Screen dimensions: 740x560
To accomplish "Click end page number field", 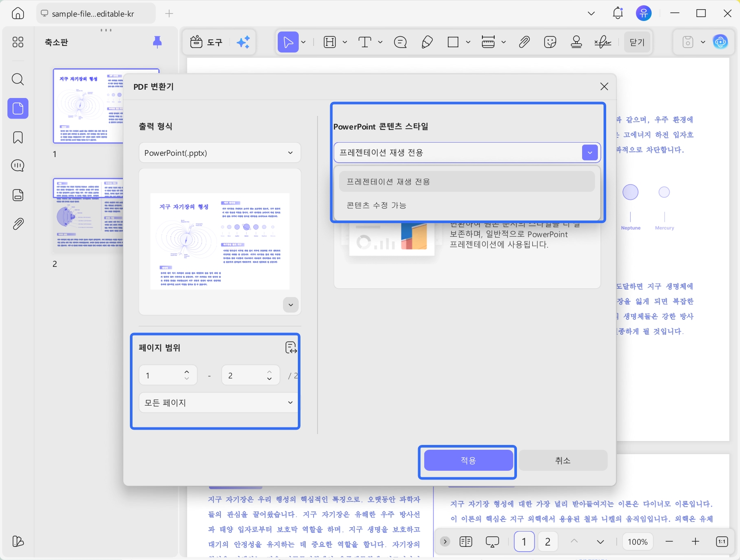I will click(x=251, y=375).
